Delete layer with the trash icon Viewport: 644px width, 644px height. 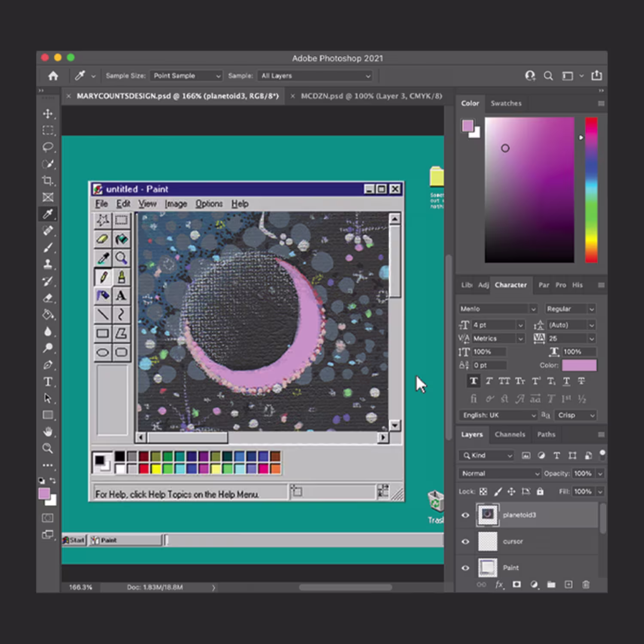586,584
